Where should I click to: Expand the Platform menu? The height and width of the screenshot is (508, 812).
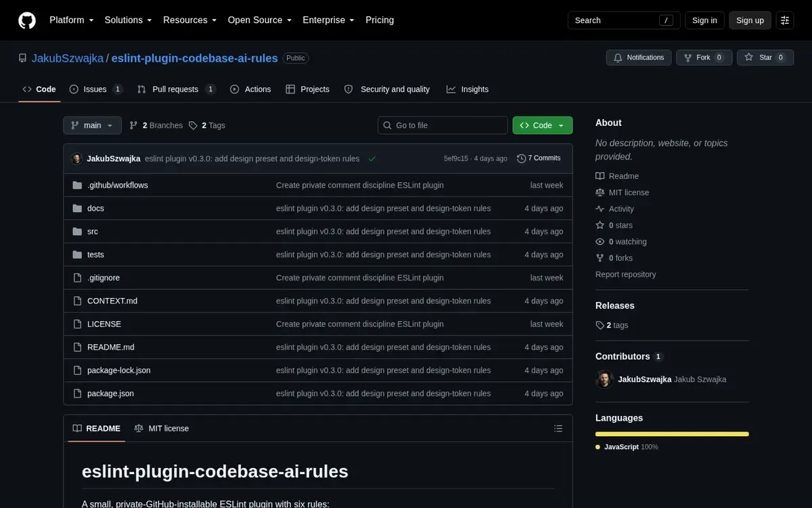71,20
